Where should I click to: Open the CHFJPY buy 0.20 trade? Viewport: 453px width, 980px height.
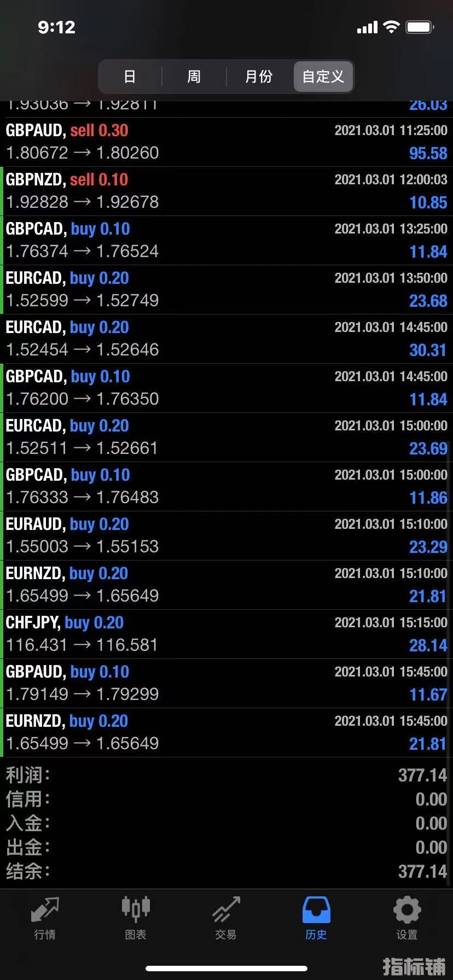click(x=226, y=634)
